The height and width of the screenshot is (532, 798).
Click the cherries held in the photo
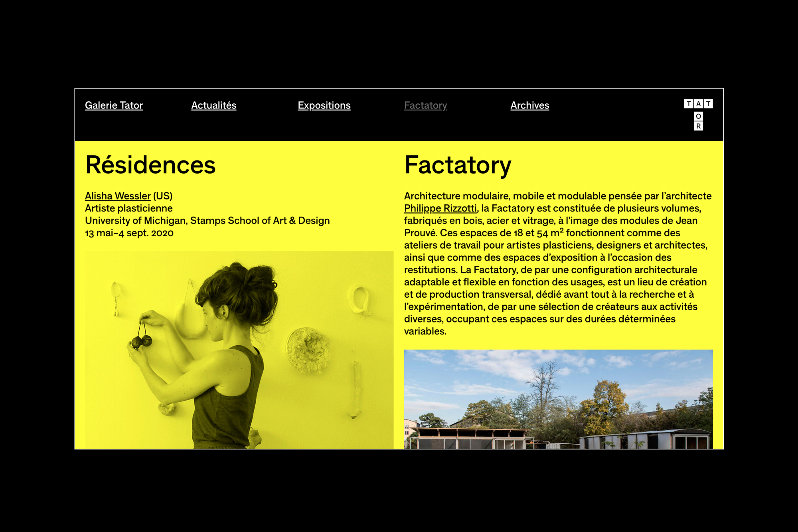tap(142, 341)
